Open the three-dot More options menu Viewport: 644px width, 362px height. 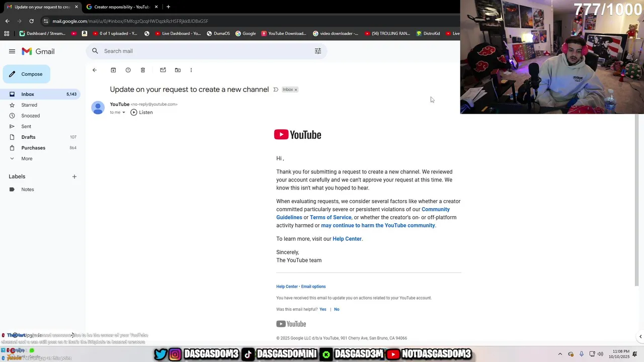191,70
